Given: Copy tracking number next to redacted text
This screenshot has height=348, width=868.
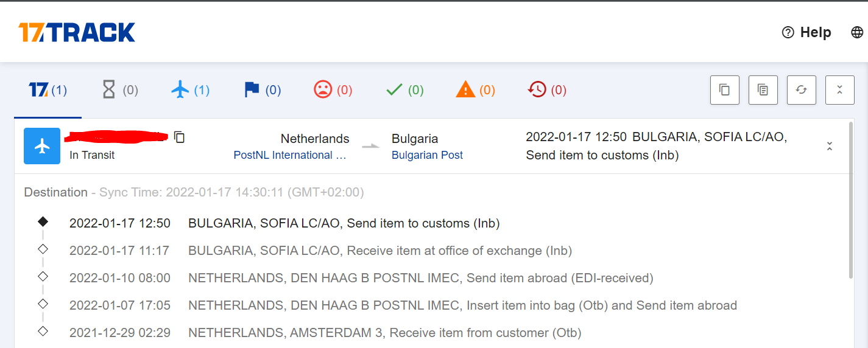Looking at the screenshot, I should 179,137.
